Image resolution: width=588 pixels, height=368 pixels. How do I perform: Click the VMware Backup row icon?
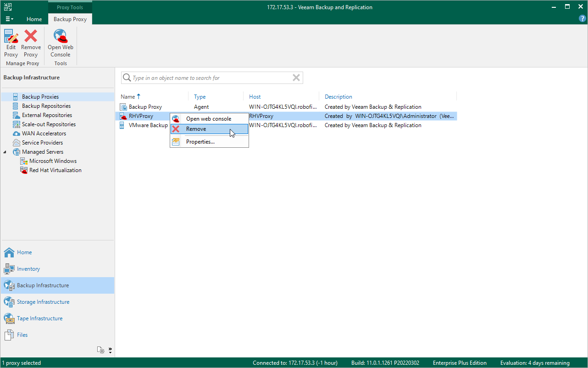(x=122, y=125)
